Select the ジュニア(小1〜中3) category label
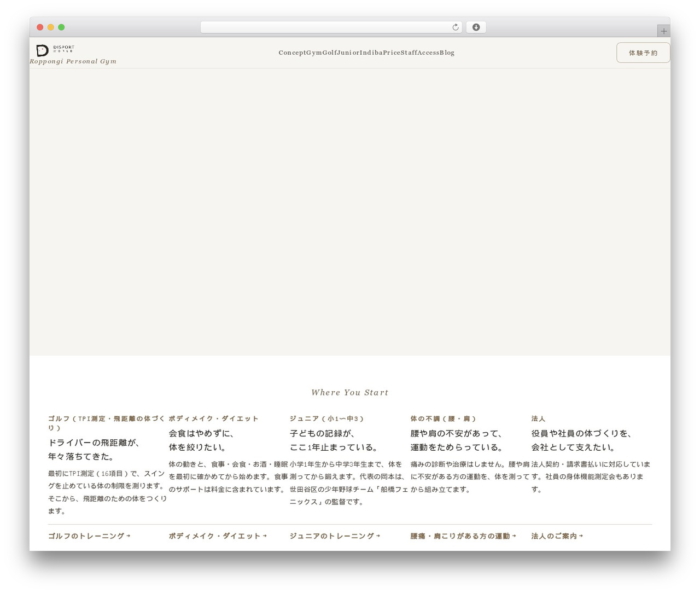This screenshot has width=700, height=593. tap(326, 418)
